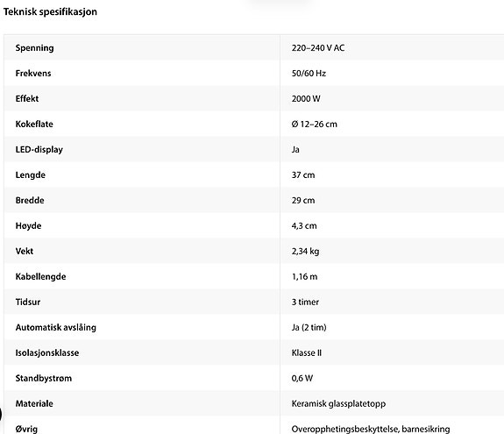The image size is (504, 434).
Task: Select the Kokeflate label
Action: 34,125
